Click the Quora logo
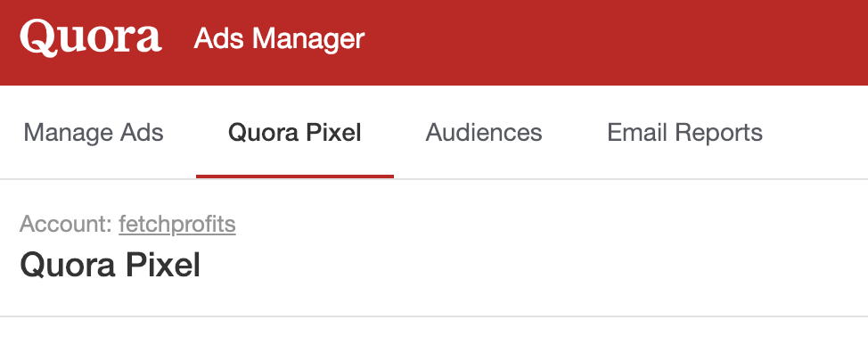This screenshot has width=868, height=353. click(x=91, y=37)
